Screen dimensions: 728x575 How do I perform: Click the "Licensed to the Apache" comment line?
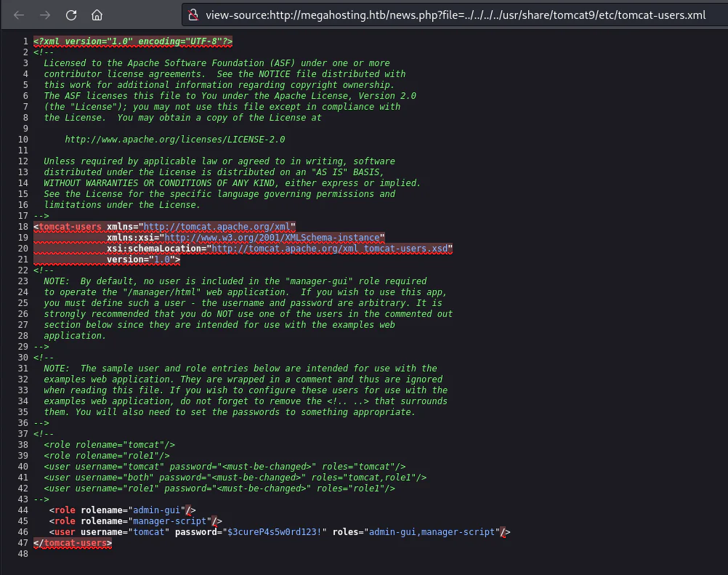pyautogui.click(x=217, y=63)
